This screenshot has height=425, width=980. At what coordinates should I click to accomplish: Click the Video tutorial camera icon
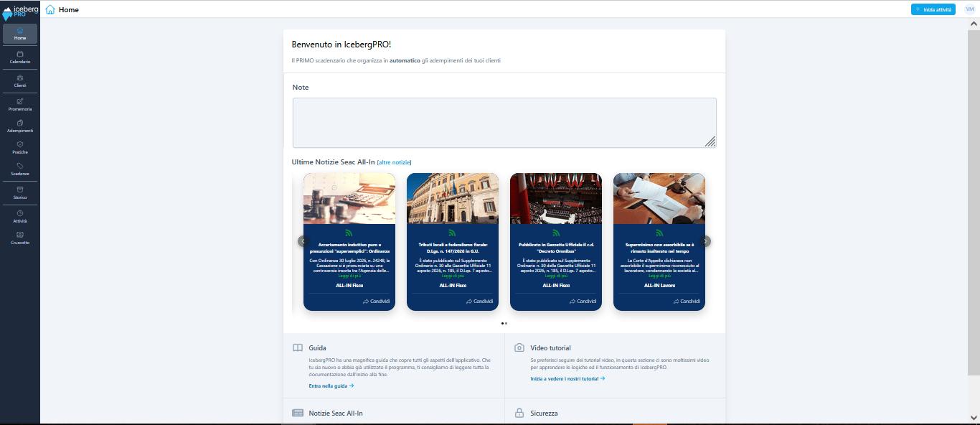(x=519, y=347)
